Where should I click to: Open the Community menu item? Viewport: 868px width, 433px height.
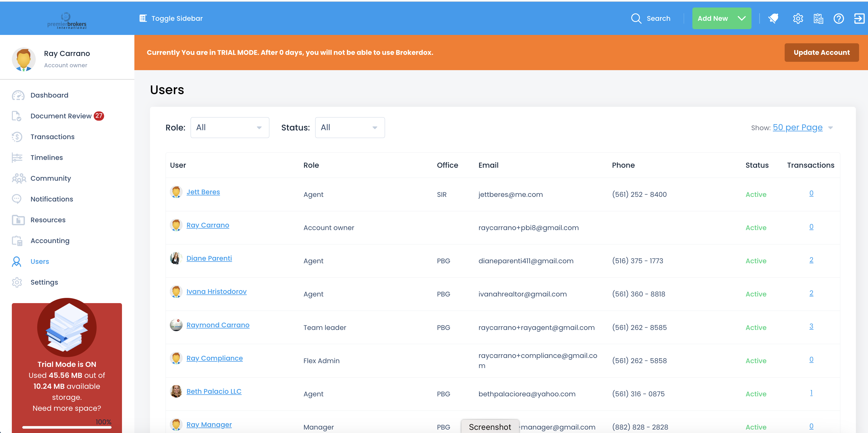point(50,178)
